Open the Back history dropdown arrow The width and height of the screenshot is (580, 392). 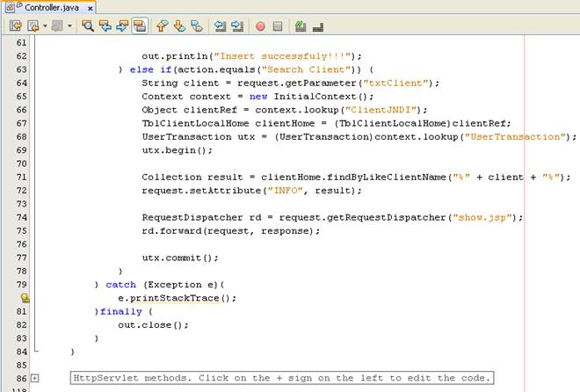click(45, 25)
